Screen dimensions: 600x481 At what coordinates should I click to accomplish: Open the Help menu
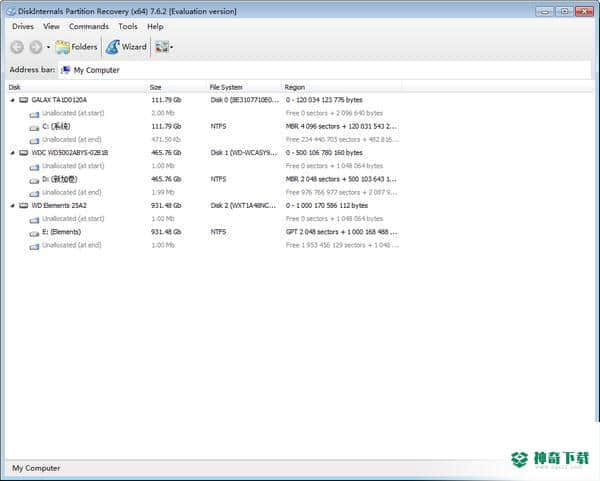155,26
